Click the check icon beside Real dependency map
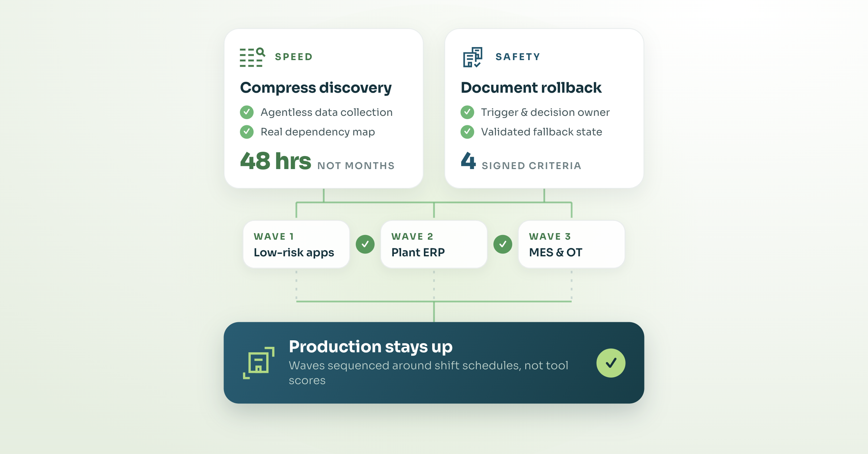Screen dimensions: 868x454 point(247,132)
